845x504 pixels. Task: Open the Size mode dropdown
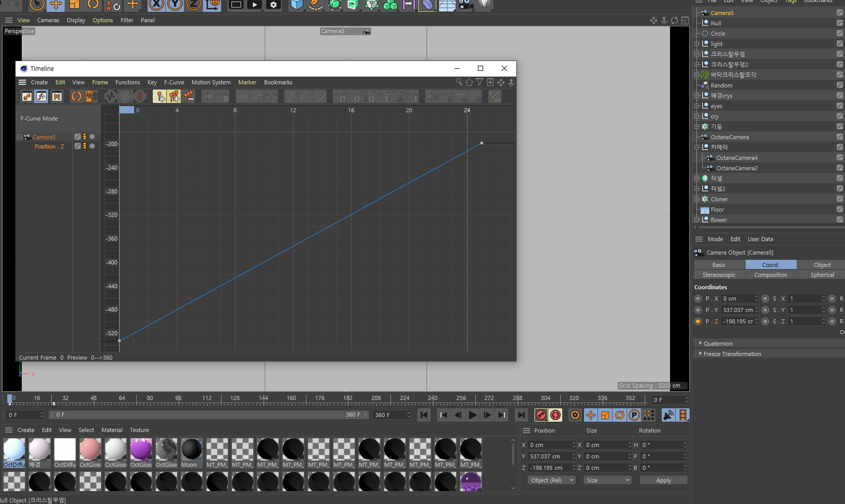click(607, 480)
